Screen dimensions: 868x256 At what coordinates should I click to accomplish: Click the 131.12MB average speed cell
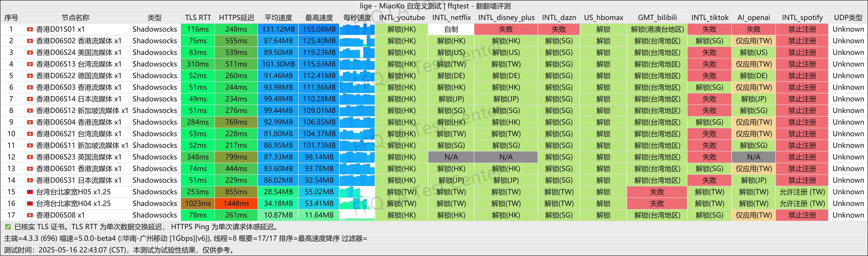(278, 29)
